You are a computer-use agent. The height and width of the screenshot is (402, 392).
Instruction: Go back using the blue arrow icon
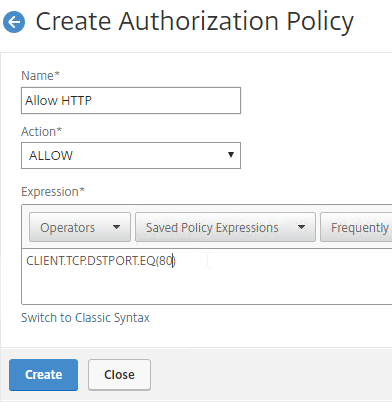14,22
